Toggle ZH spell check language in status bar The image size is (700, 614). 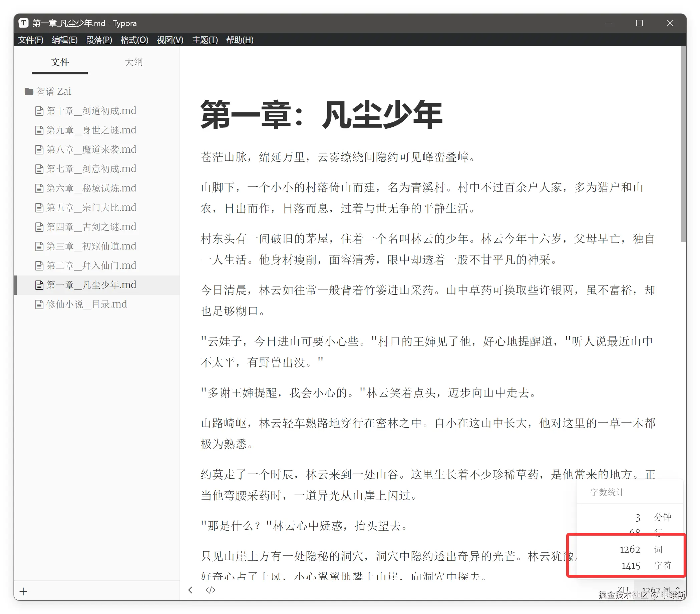(x=623, y=589)
